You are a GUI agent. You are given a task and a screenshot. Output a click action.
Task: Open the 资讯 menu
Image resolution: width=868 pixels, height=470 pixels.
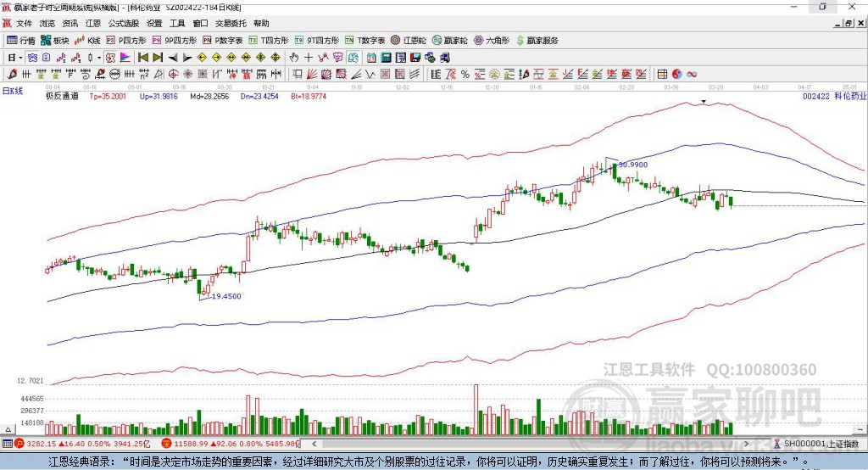click(x=70, y=23)
